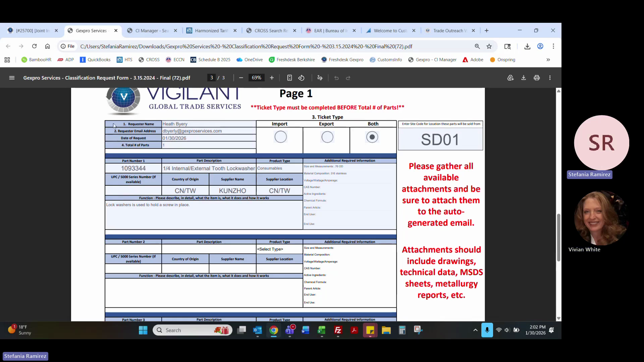Select the Both ticket type radio
The height and width of the screenshot is (362, 644).
pos(372,137)
